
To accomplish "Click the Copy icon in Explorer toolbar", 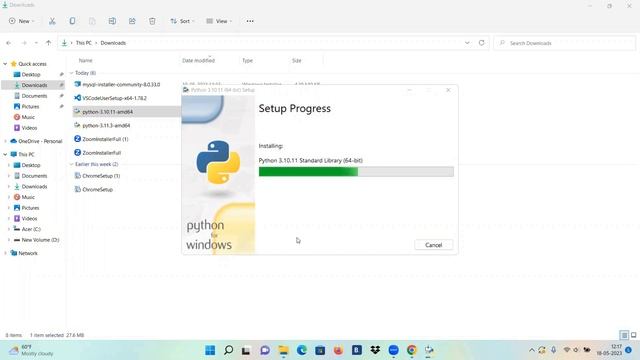I will coord(72,21).
